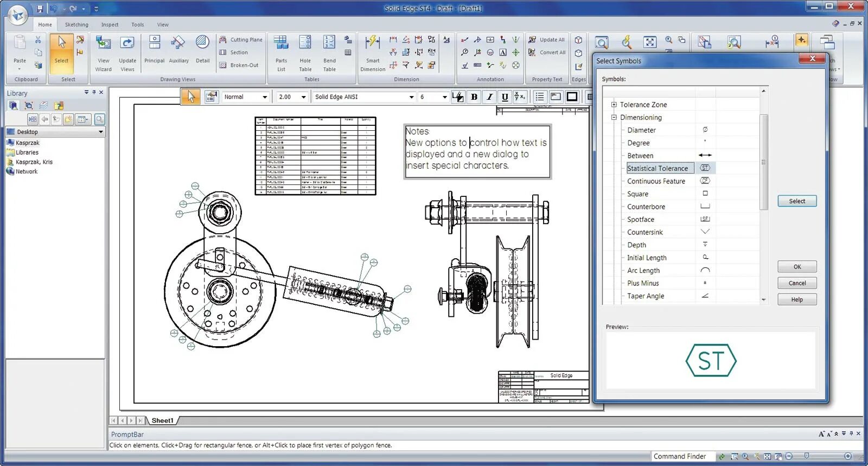The height and width of the screenshot is (466, 868).
Task: Switch to the Tools ribbon tab
Action: click(138, 24)
